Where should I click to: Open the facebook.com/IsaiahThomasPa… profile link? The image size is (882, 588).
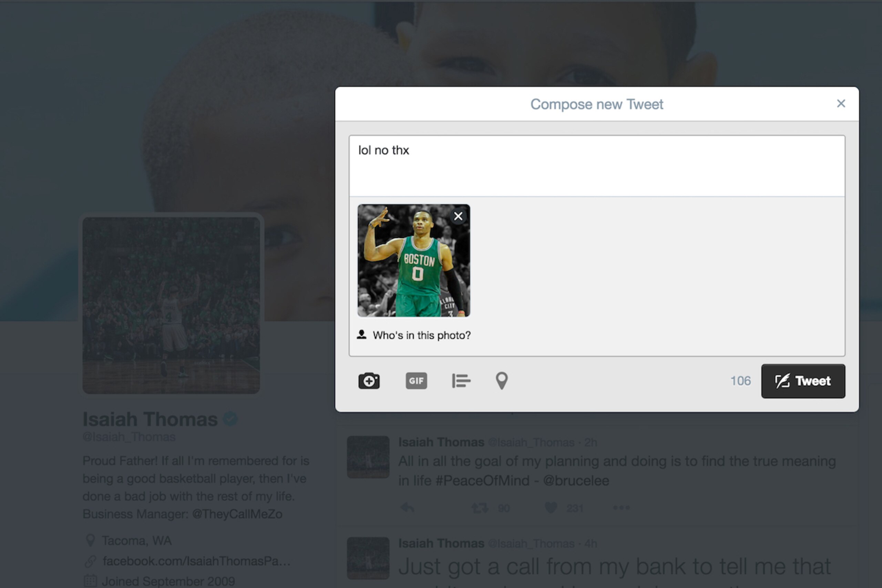[196, 561]
